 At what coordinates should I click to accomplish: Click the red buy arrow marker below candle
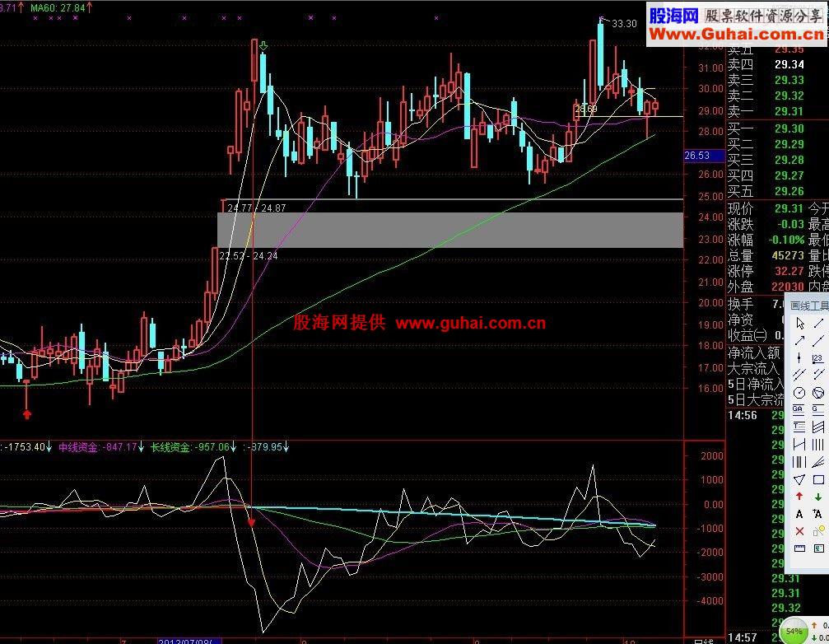(x=27, y=414)
